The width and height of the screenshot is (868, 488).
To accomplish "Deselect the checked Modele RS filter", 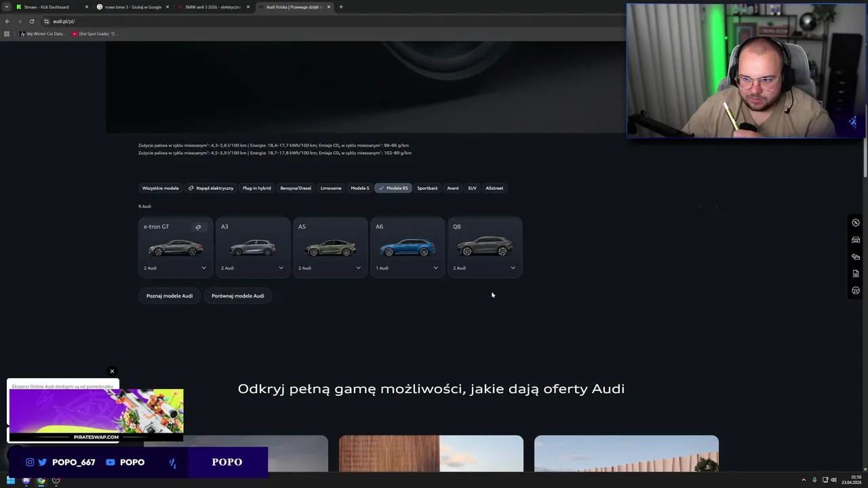I will point(393,188).
